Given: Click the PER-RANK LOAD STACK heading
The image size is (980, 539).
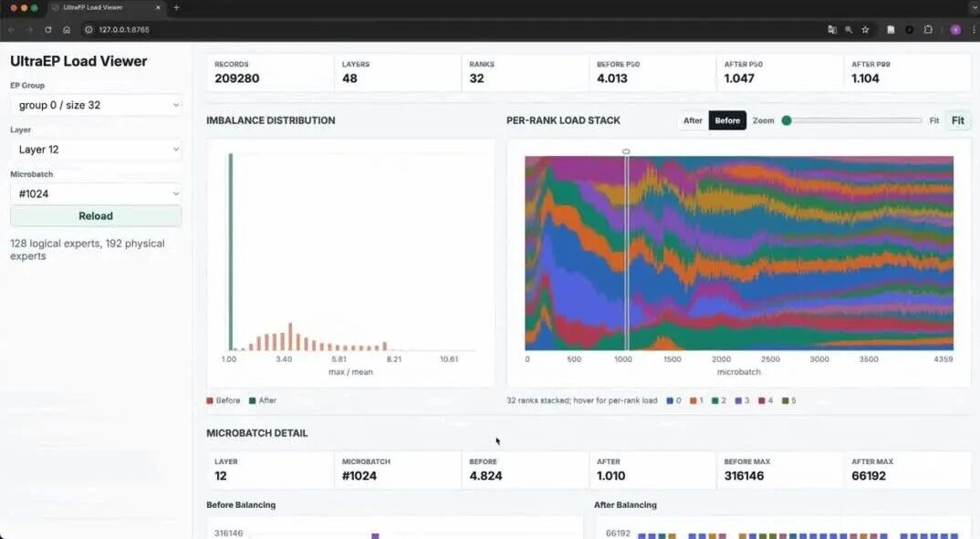Looking at the screenshot, I should pyautogui.click(x=563, y=120).
